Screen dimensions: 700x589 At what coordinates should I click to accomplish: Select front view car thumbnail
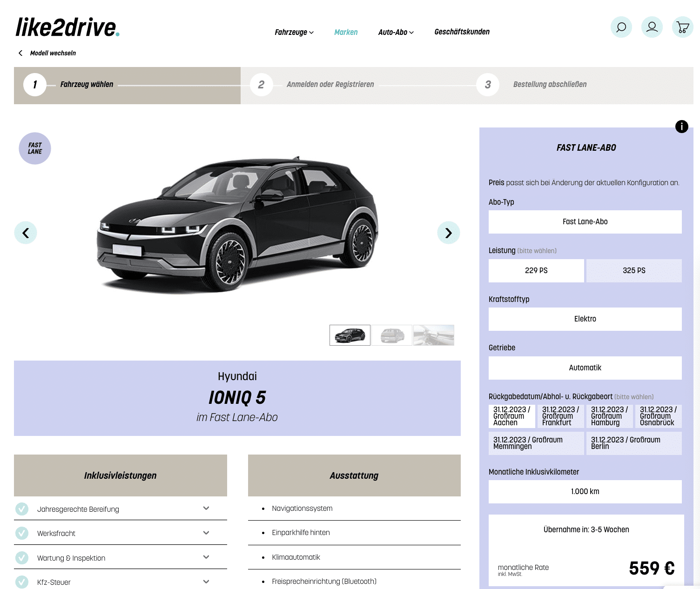350,335
